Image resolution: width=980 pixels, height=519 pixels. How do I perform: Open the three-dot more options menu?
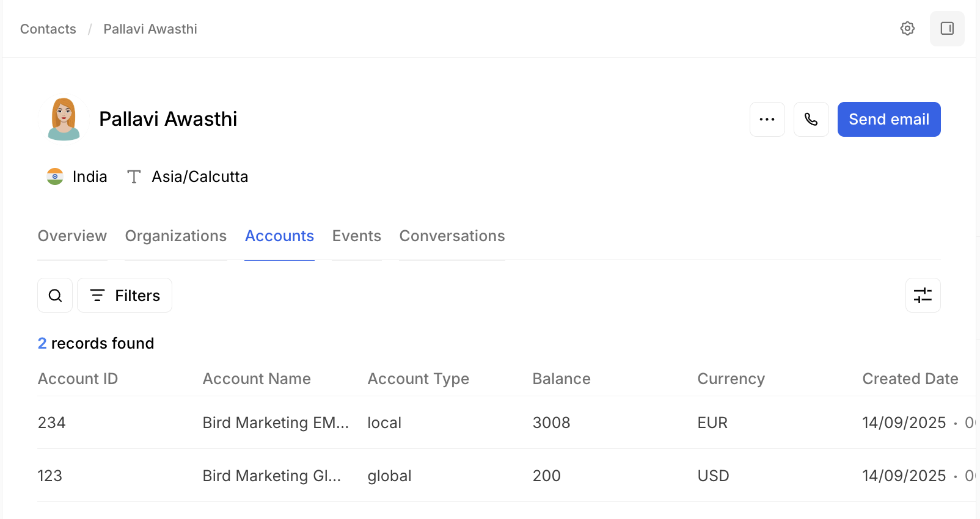(767, 120)
